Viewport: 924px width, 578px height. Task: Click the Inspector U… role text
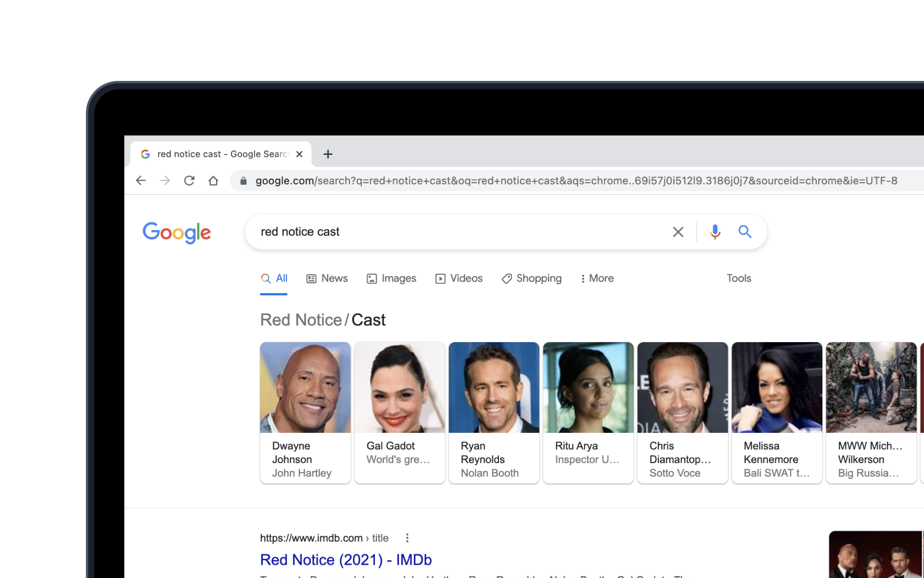(587, 460)
